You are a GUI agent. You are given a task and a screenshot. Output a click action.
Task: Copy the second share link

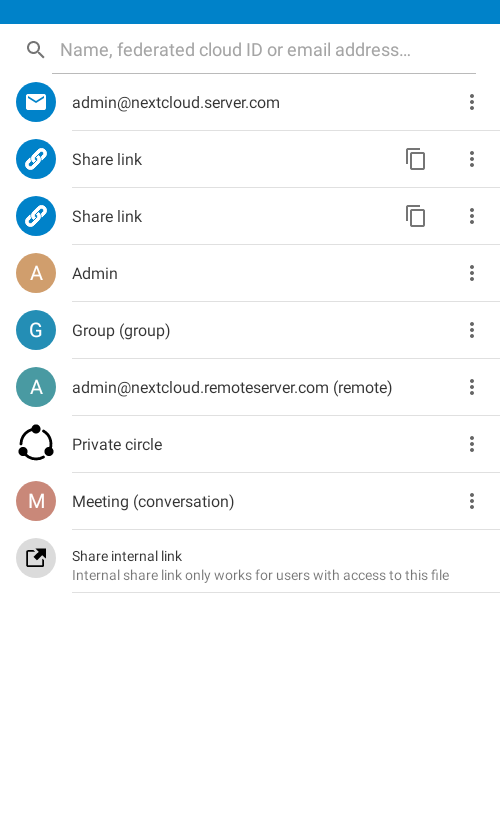coord(416,216)
